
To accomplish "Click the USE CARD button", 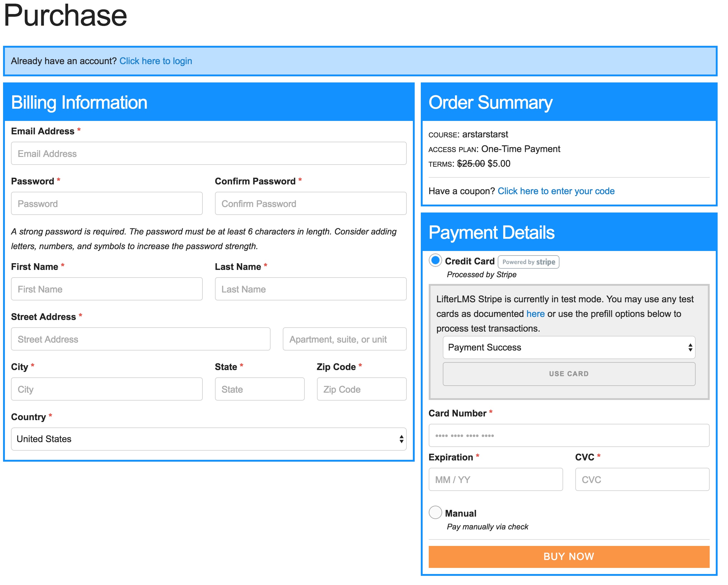I will tap(569, 373).
